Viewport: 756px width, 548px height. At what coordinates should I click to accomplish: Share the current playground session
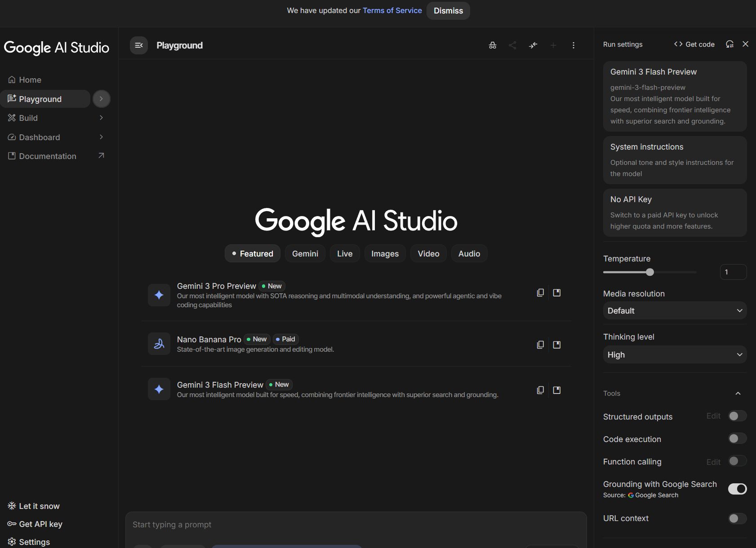pyautogui.click(x=512, y=45)
